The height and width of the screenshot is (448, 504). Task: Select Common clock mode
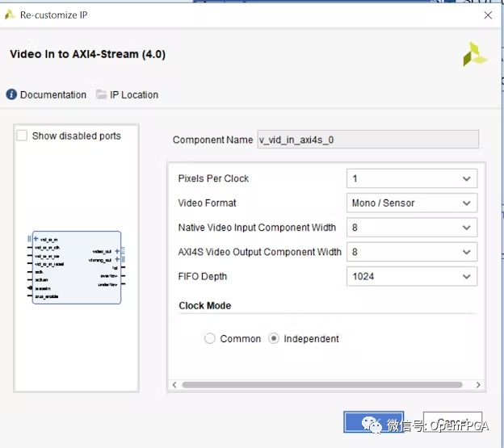pos(211,339)
